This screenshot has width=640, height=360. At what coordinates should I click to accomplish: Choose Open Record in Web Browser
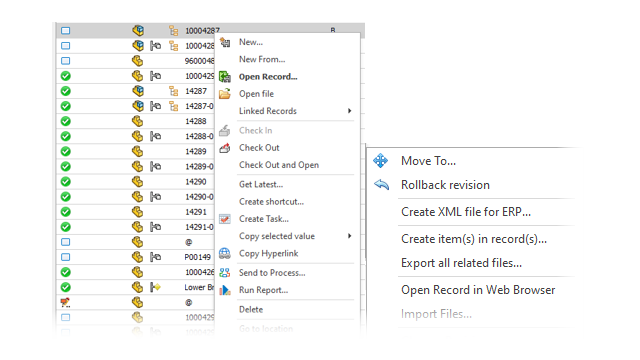tap(478, 290)
